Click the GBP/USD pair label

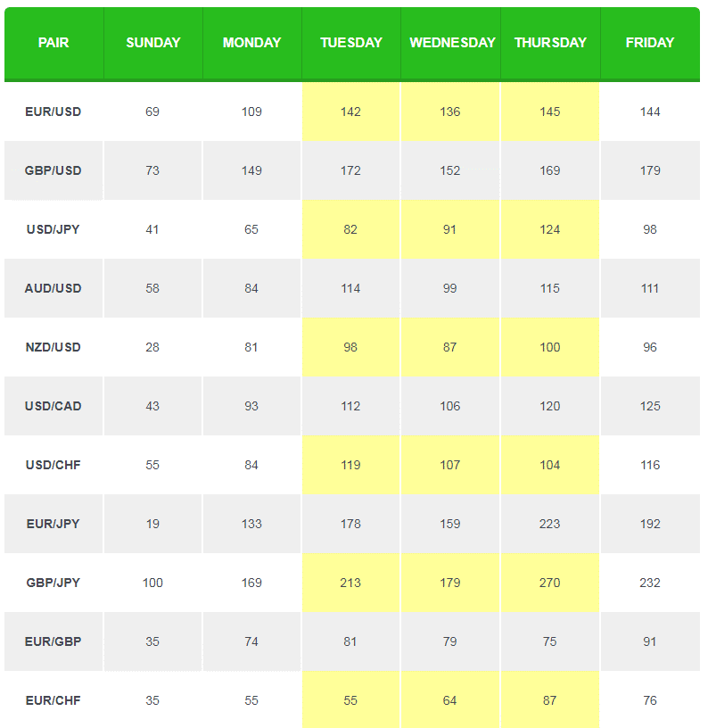pyautogui.click(x=54, y=170)
